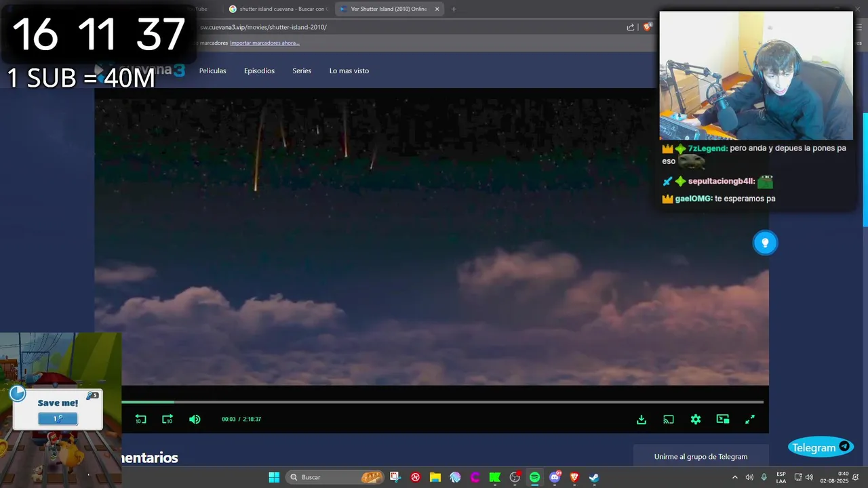Skip the video forward 10 seconds

[x=167, y=420]
